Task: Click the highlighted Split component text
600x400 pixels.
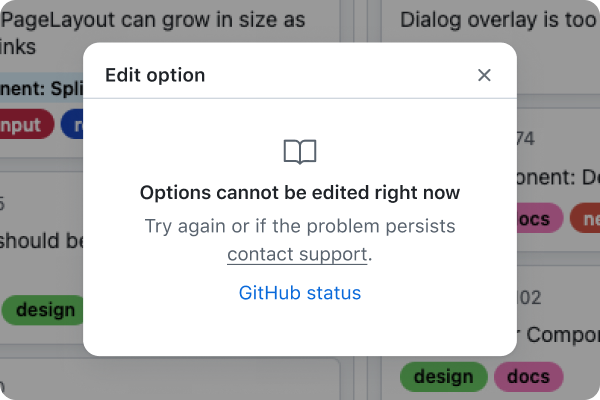Action: (41, 88)
